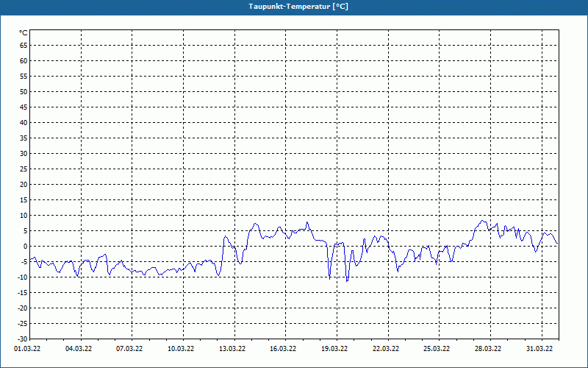
Task: Click the 20 y-axis label
Action: click(x=24, y=185)
